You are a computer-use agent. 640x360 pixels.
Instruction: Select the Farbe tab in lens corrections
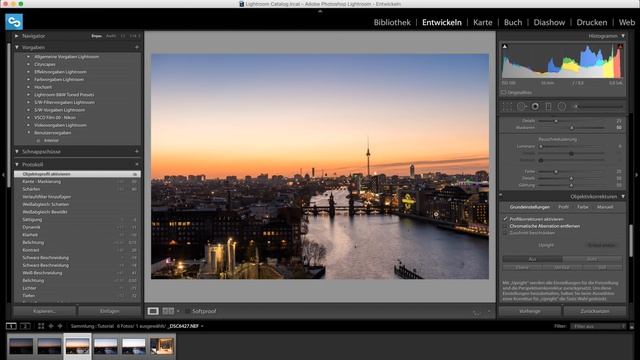point(583,207)
